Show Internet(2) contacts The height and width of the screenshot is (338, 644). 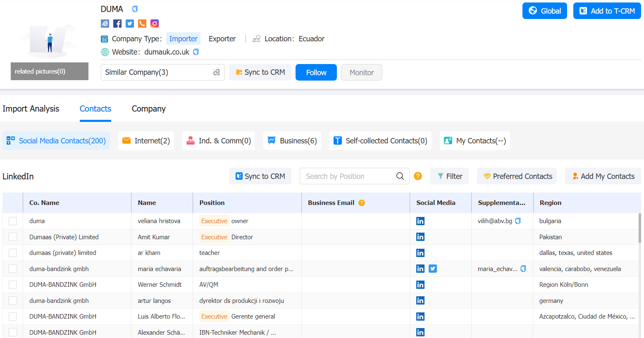(146, 141)
